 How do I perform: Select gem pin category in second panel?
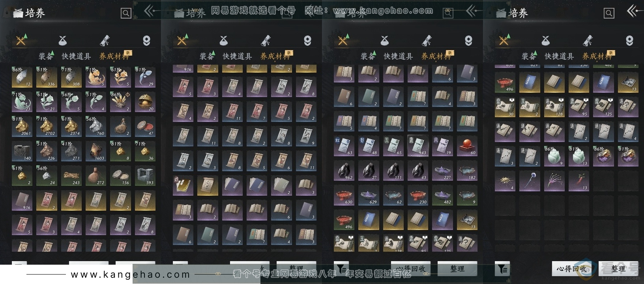coord(307,40)
